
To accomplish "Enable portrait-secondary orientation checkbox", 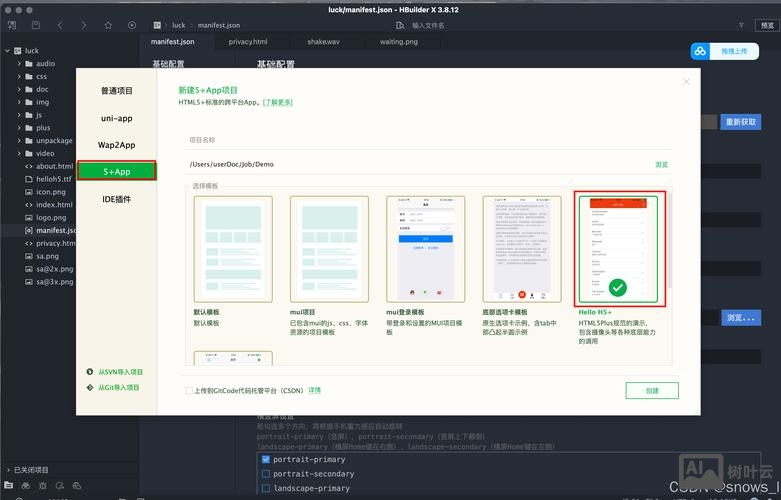I will point(266,474).
